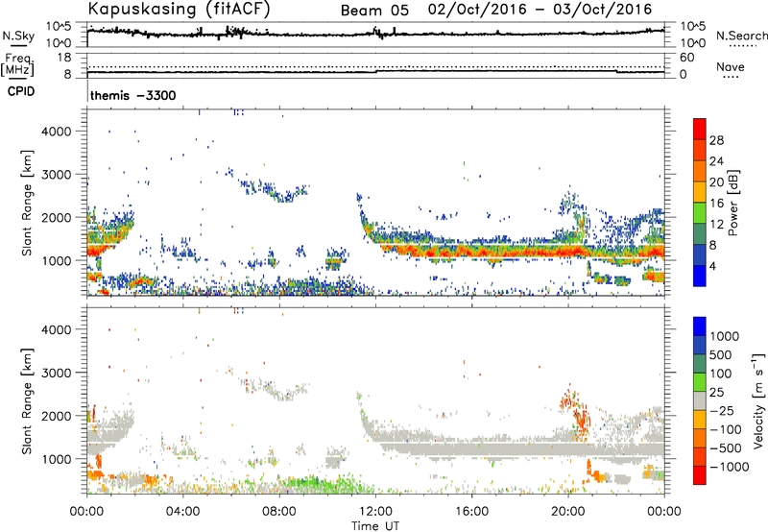Click the themis -3300 text

[132, 95]
